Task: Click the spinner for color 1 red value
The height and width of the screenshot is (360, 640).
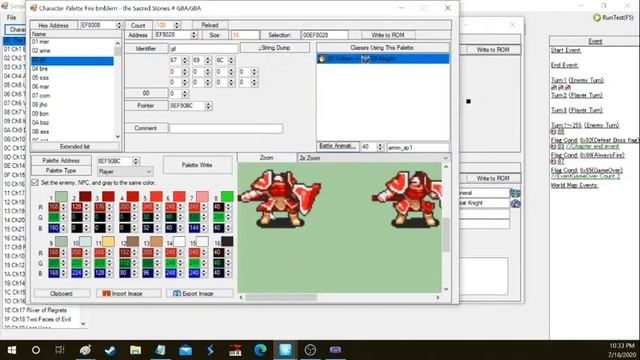Action: (x=63, y=207)
